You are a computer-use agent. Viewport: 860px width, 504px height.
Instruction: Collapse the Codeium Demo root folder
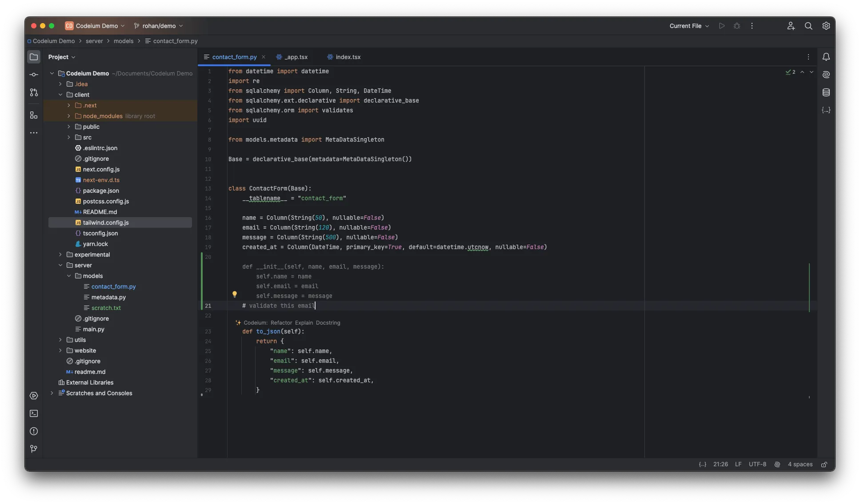click(52, 73)
